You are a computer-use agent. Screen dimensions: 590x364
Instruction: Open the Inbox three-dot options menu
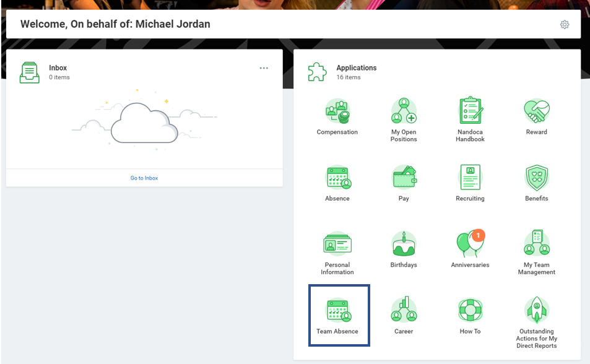[264, 68]
